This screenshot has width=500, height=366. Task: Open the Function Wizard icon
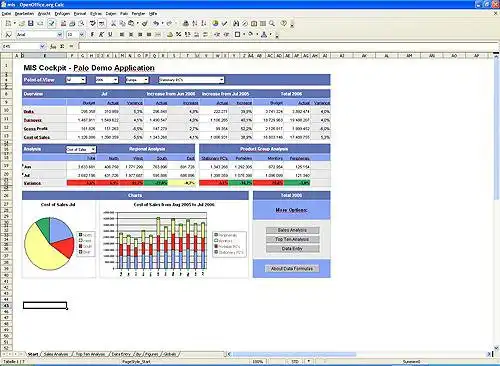click(53, 46)
